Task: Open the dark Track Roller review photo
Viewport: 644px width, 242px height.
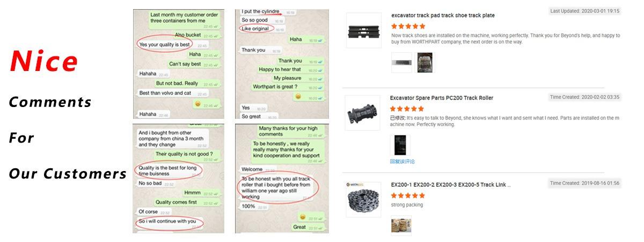Action: pos(400,145)
